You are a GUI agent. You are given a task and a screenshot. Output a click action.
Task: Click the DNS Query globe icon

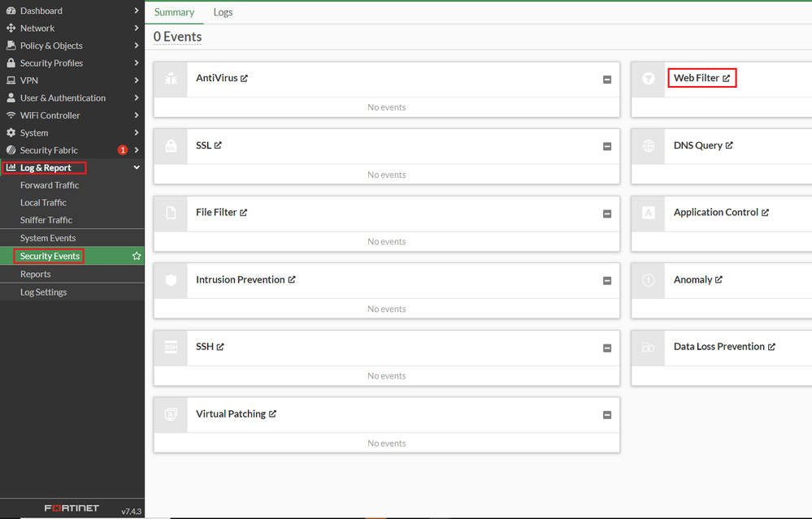[649, 146]
